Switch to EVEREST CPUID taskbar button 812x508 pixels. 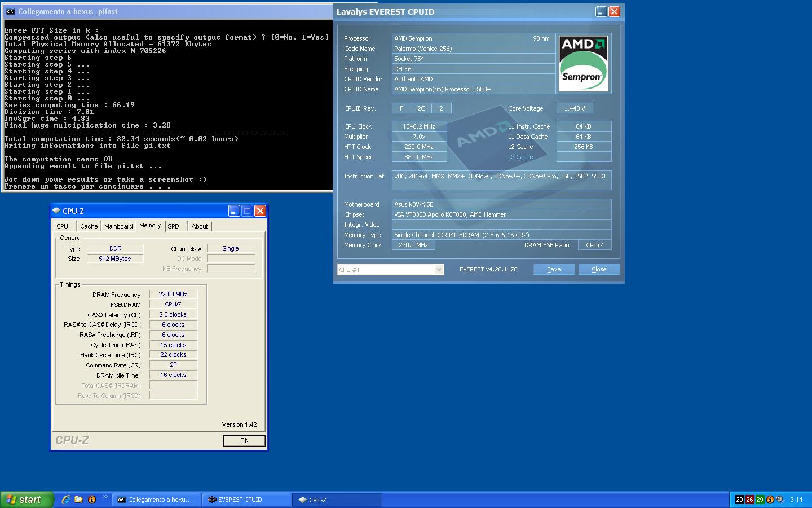coord(247,500)
